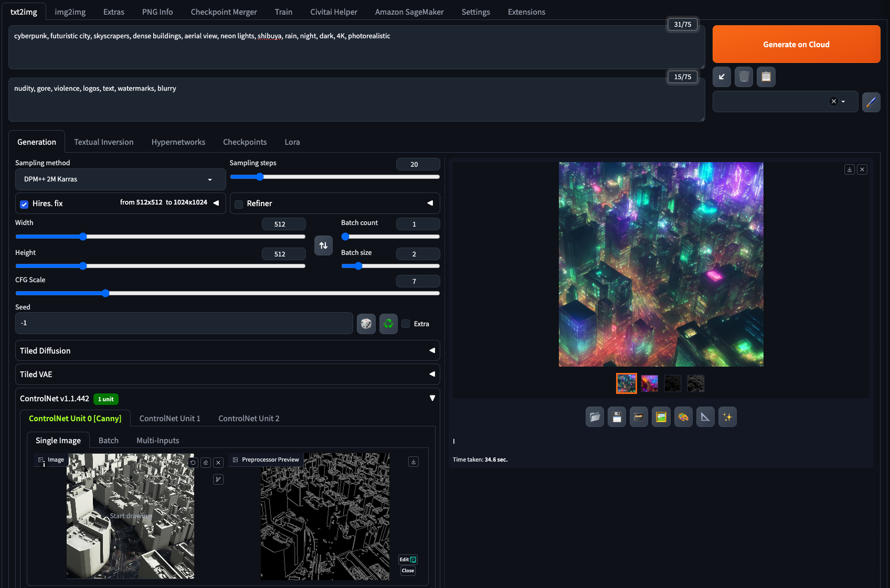Click the random seed dice icon
Viewport: 890px width, 588px height.
366,324
